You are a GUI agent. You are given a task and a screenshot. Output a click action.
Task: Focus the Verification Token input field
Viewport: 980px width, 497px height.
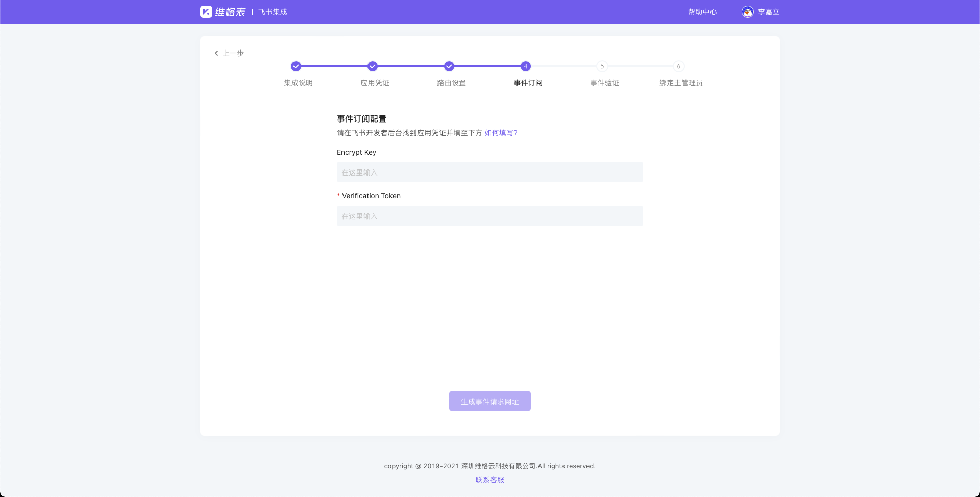coord(490,216)
